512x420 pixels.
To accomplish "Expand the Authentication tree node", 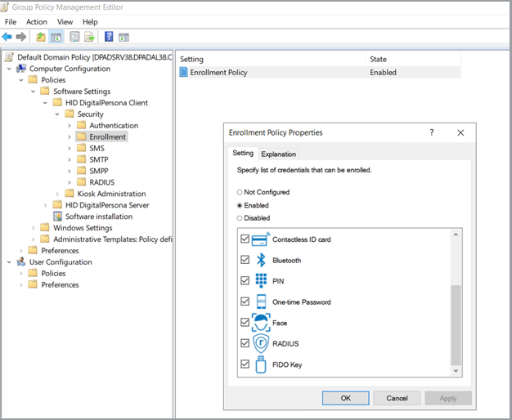I will point(70,126).
